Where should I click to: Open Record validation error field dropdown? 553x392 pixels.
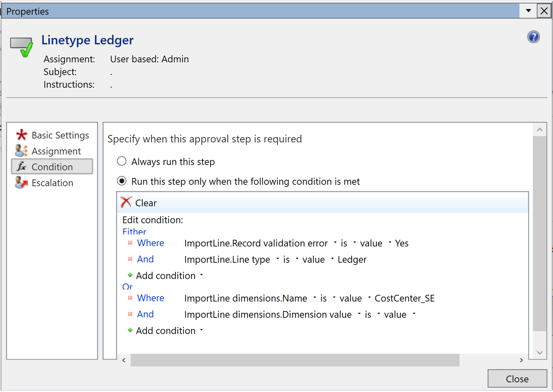coord(335,243)
